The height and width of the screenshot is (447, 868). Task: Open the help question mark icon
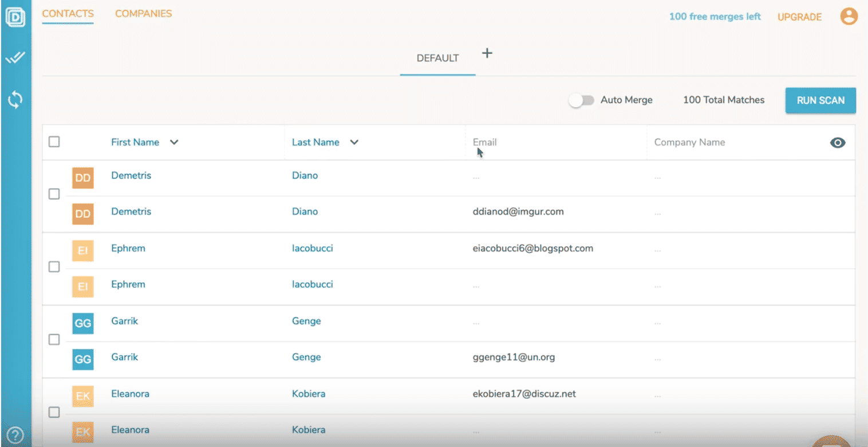[15, 436]
